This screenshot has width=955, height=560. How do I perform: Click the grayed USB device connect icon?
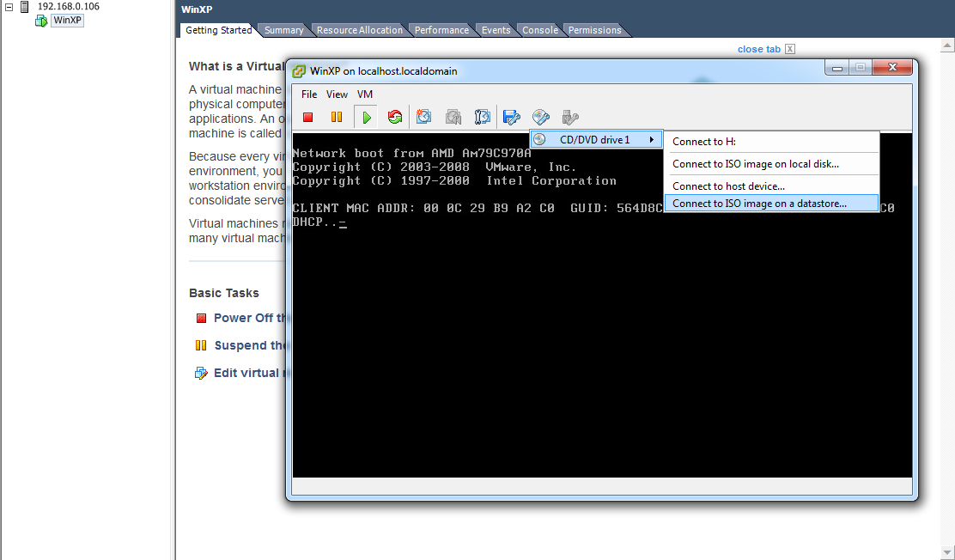570,117
